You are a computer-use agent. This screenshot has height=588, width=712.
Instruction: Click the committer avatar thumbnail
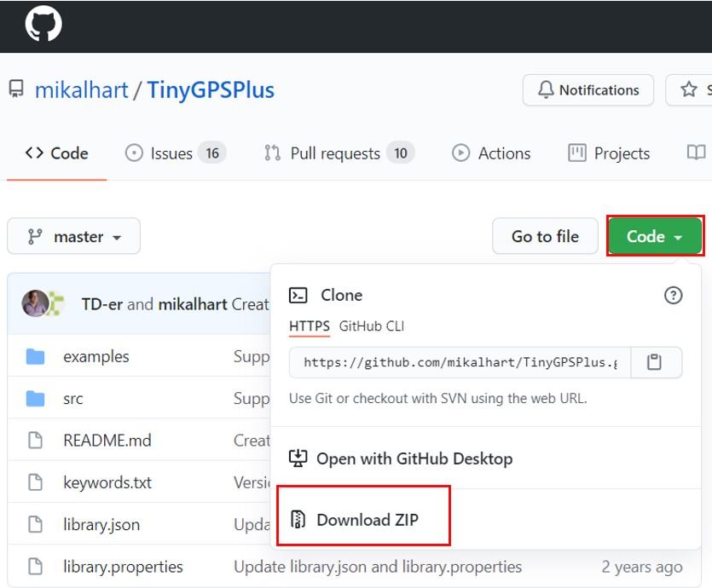[x=35, y=303]
